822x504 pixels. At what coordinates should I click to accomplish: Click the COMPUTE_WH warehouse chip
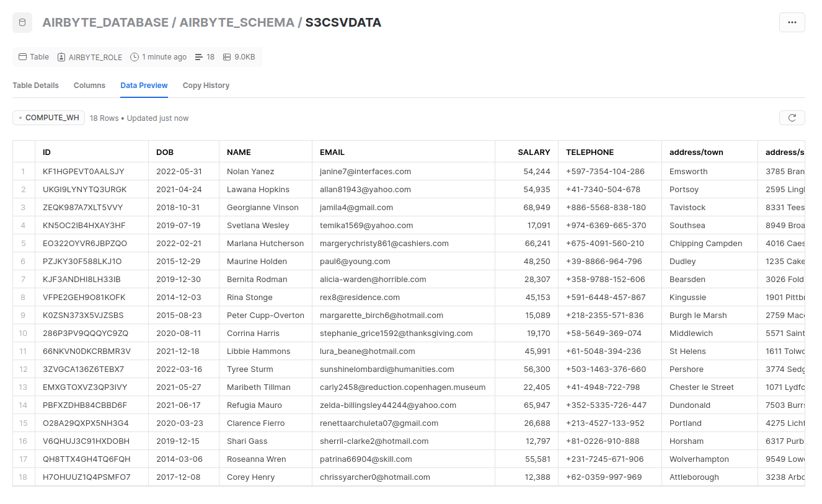tap(48, 117)
